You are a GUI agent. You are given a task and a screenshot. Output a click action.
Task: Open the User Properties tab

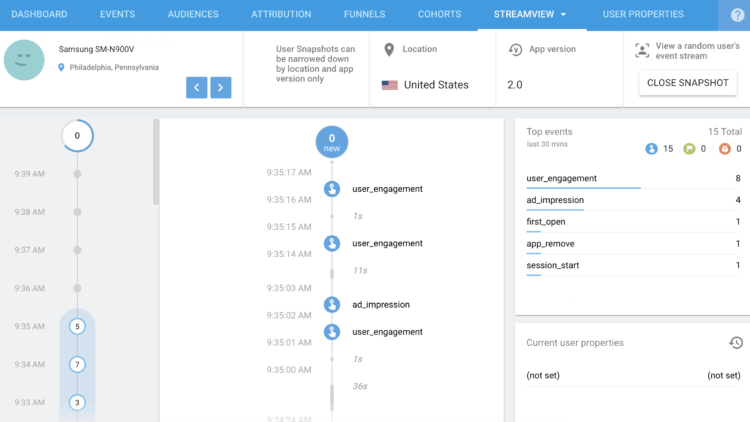point(643,14)
